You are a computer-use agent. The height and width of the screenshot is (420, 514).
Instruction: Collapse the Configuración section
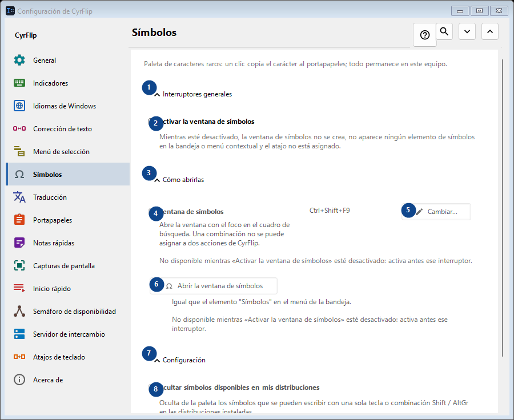pyautogui.click(x=157, y=361)
